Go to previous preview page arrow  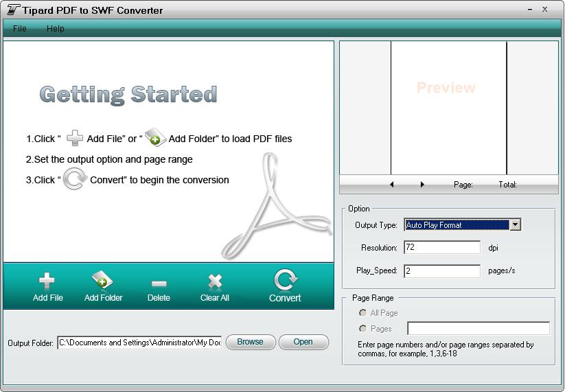coord(392,185)
